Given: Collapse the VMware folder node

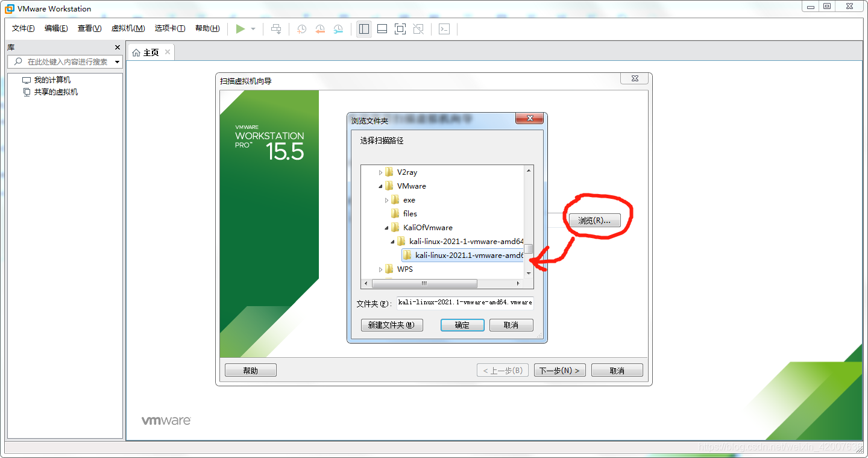Looking at the screenshot, I should point(380,186).
